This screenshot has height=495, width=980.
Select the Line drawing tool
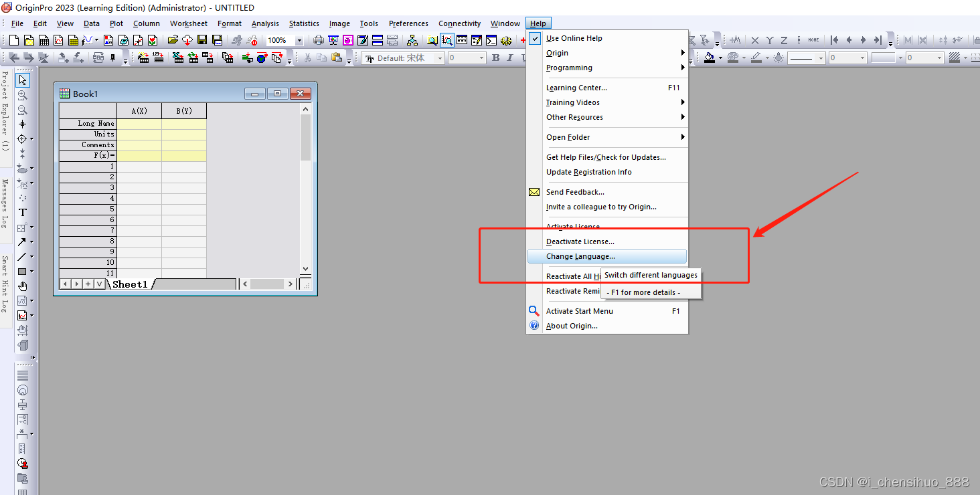click(x=22, y=256)
